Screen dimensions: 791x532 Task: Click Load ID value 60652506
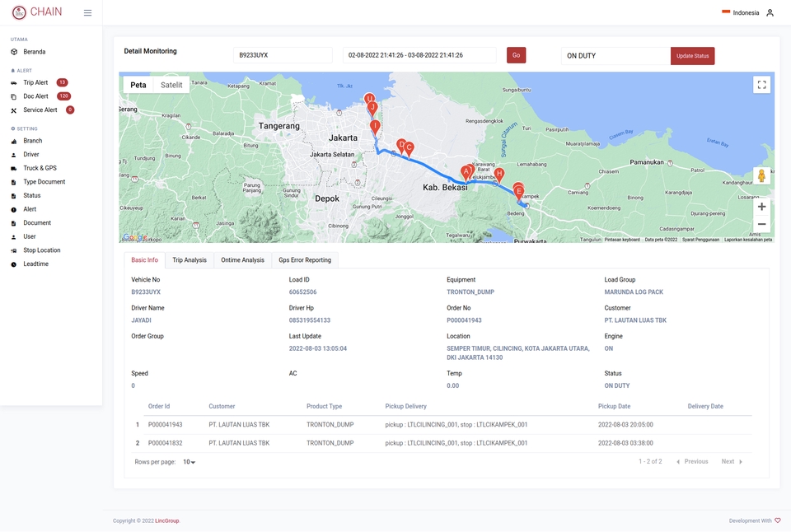tap(302, 292)
